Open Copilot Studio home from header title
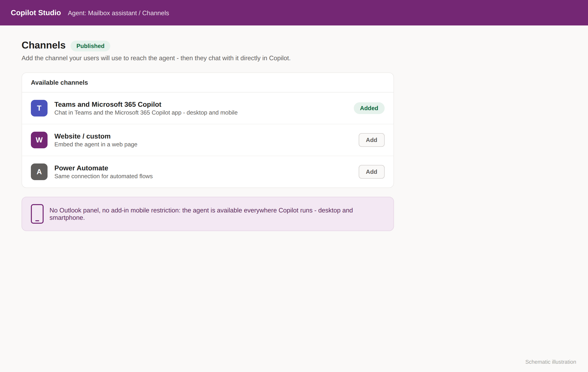The image size is (588, 372). tap(36, 13)
